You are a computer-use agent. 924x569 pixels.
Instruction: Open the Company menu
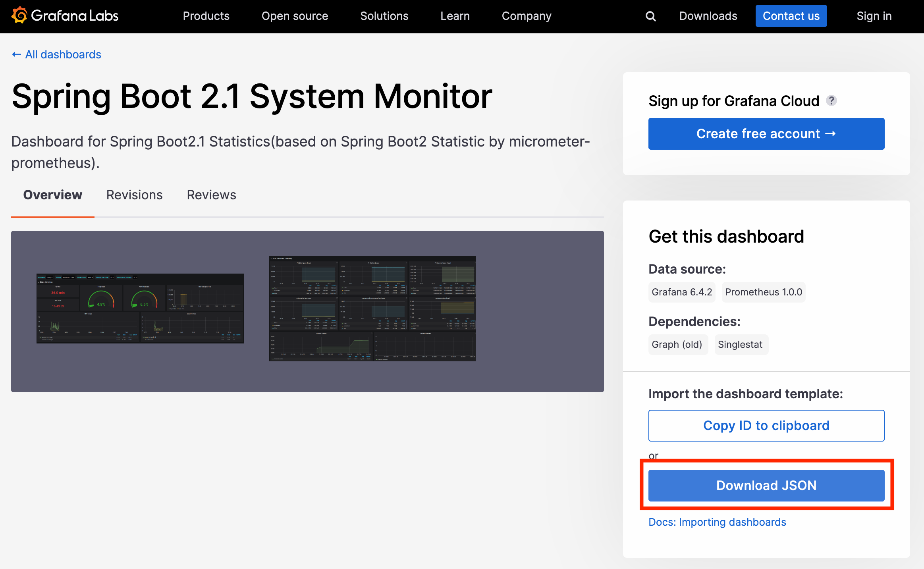(x=526, y=16)
